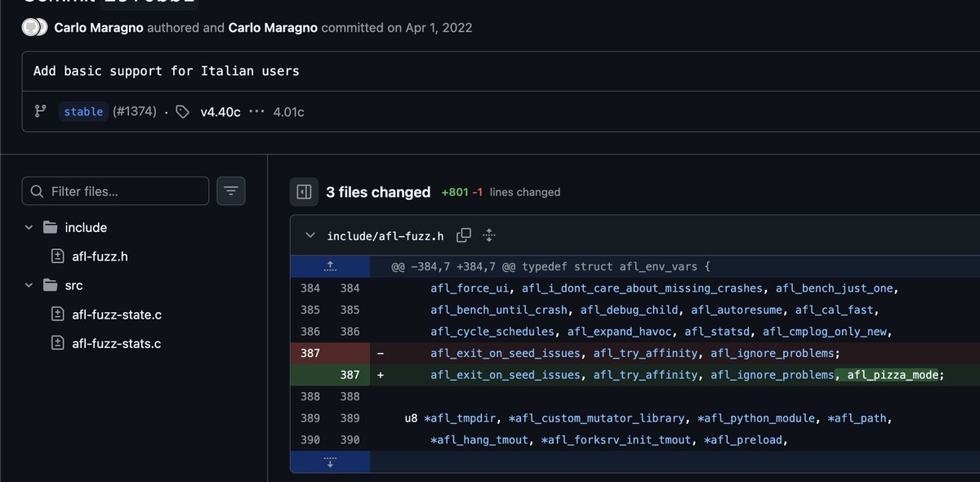Viewport: 980px width, 482px height.
Task: Expand all lines of afl-fuzz.h diff
Action: coord(489,235)
